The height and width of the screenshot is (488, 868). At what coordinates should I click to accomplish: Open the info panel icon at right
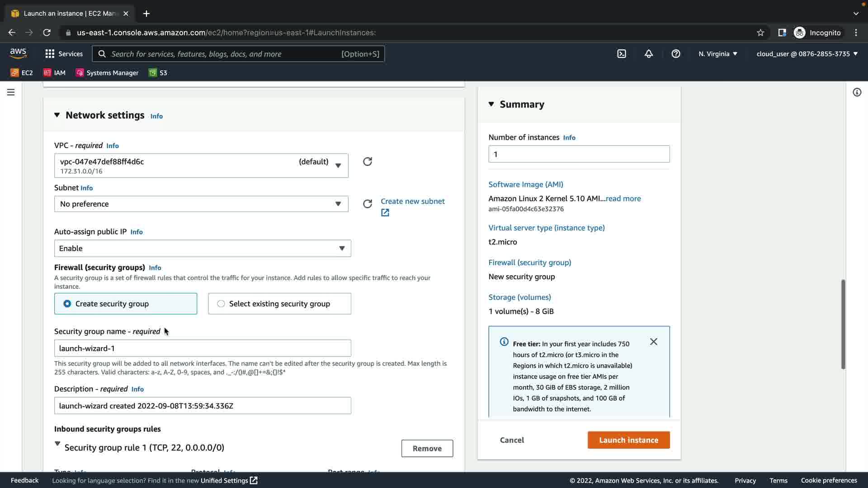click(x=857, y=92)
